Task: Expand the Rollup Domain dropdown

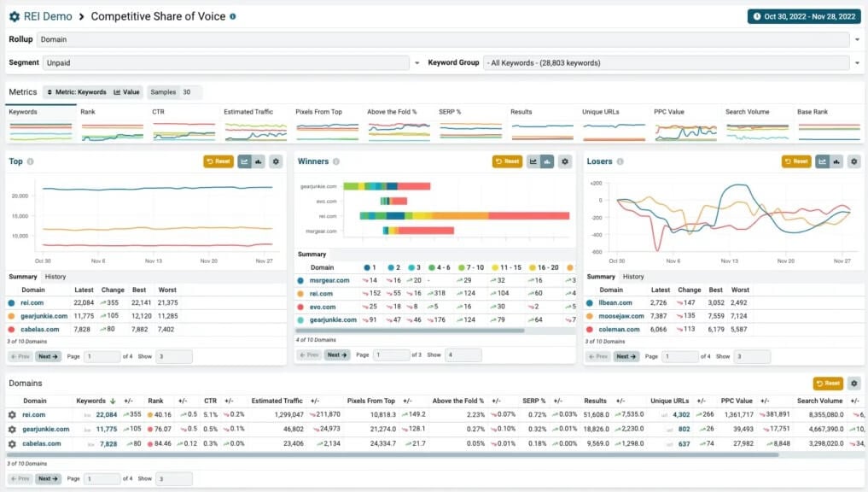Action: (856, 39)
